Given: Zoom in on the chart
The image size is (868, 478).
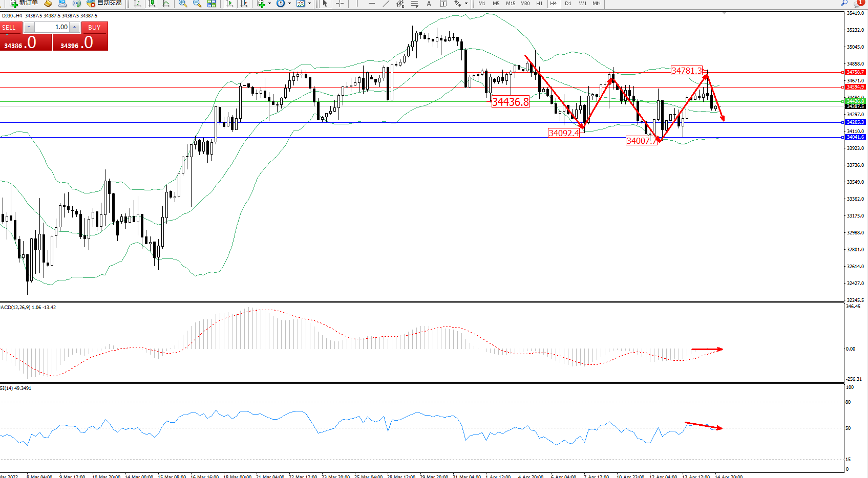Looking at the screenshot, I should (x=183, y=4).
